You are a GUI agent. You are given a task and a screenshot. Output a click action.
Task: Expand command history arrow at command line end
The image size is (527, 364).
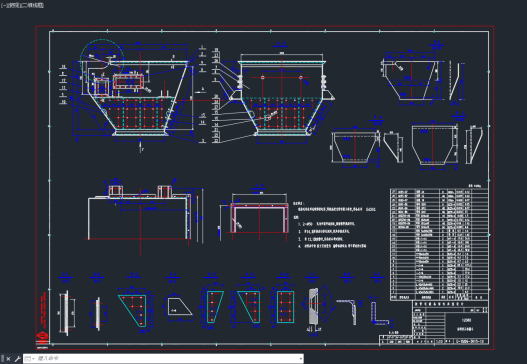tap(300, 359)
